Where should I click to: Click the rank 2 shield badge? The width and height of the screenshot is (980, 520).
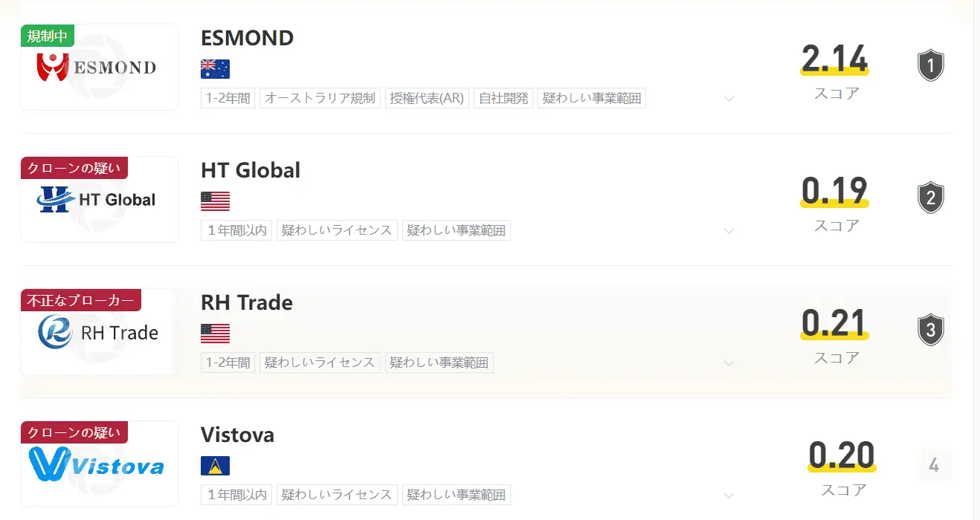930,198
